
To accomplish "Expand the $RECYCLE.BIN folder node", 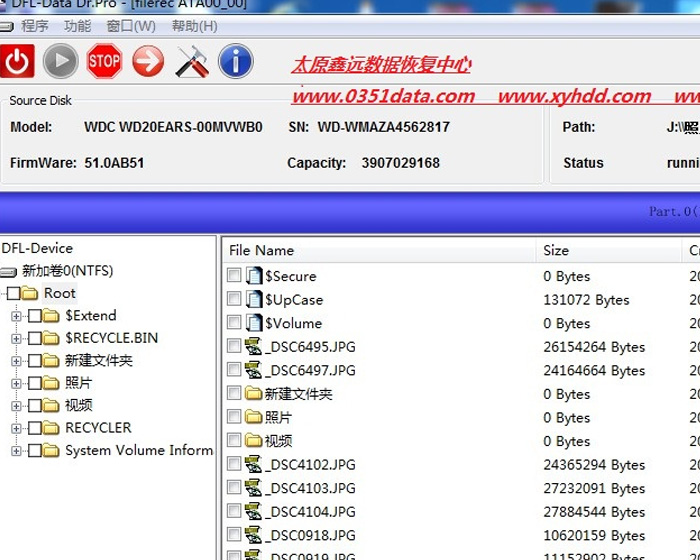I will [x=16, y=338].
